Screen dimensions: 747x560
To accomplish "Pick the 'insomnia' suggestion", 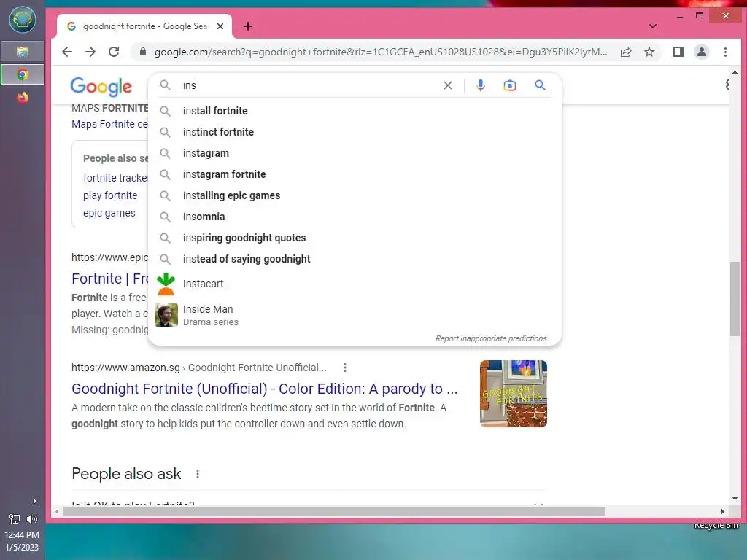I will tap(355, 217).
